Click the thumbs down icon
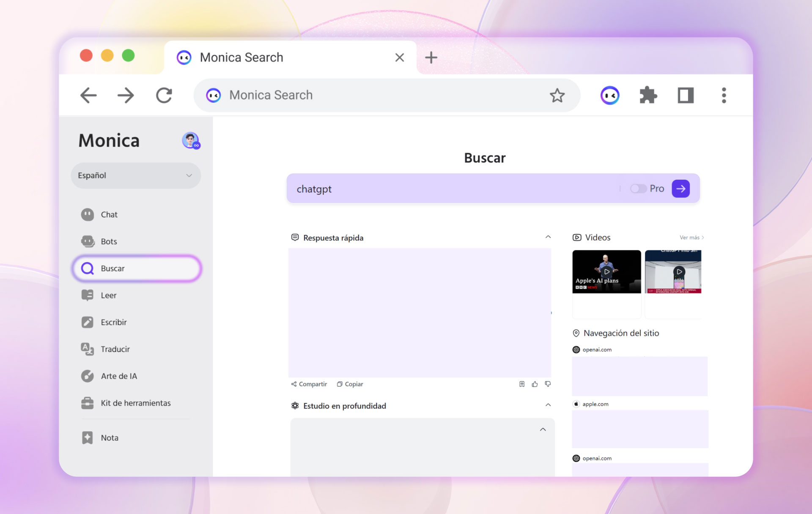 [x=548, y=384]
